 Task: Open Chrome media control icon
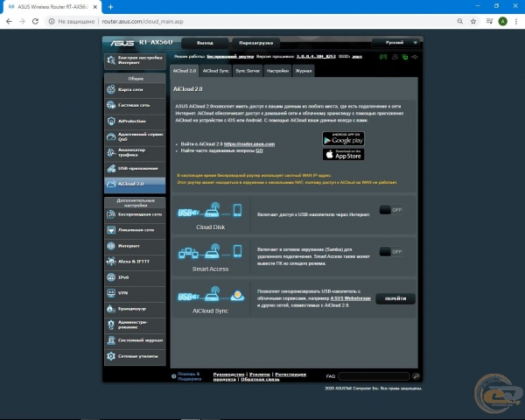pyautogui.click(x=489, y=21)
